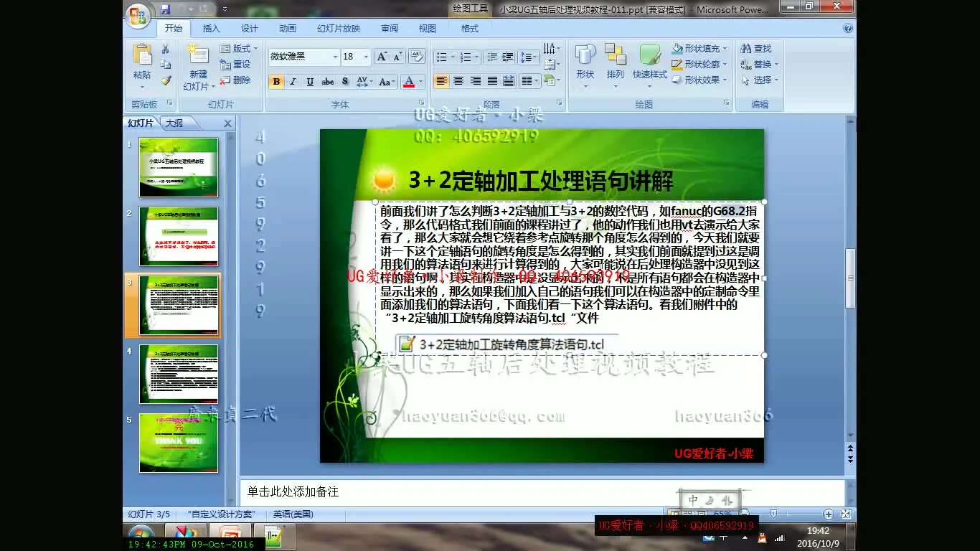The width and height of the screenshot is (980, 551).
Task: Toggle right-align paragraph
Action: click(474, 82)
